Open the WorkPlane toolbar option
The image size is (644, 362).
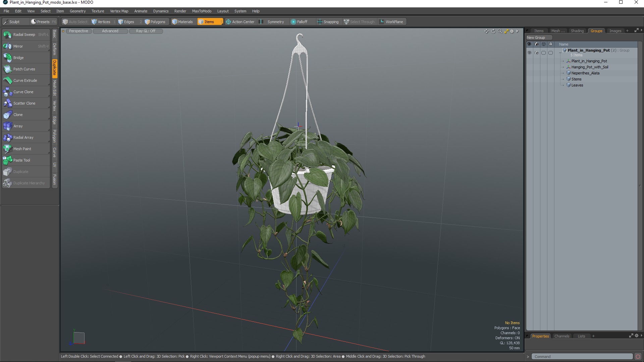tap(391, 22)
